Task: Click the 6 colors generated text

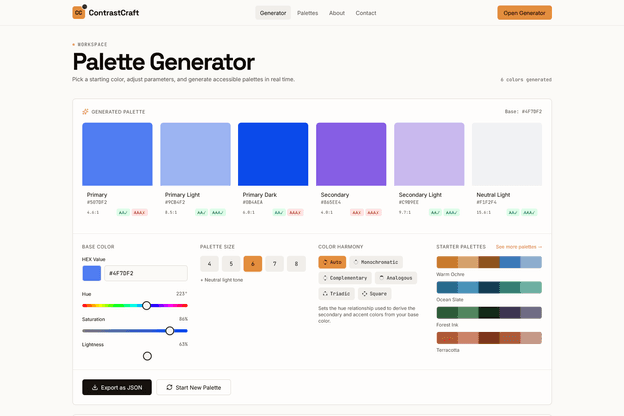Action: [526, 80]
